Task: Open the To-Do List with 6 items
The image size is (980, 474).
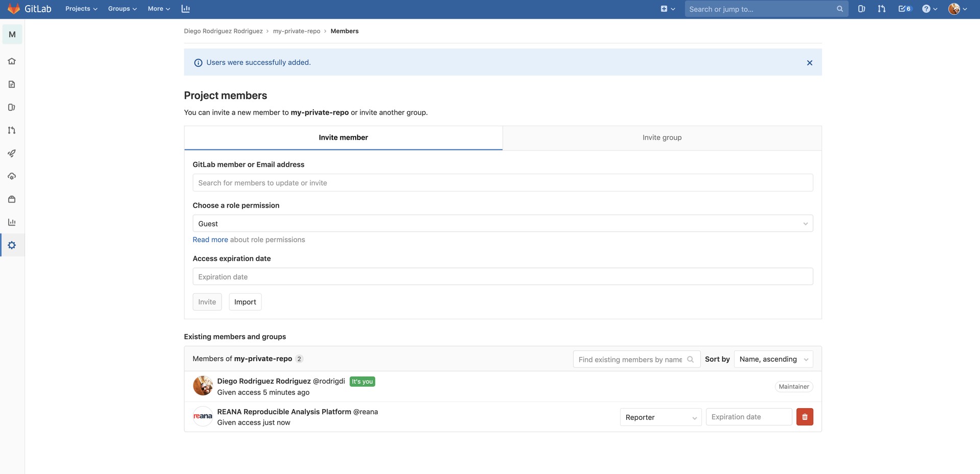Action: [x=903, y=9]
